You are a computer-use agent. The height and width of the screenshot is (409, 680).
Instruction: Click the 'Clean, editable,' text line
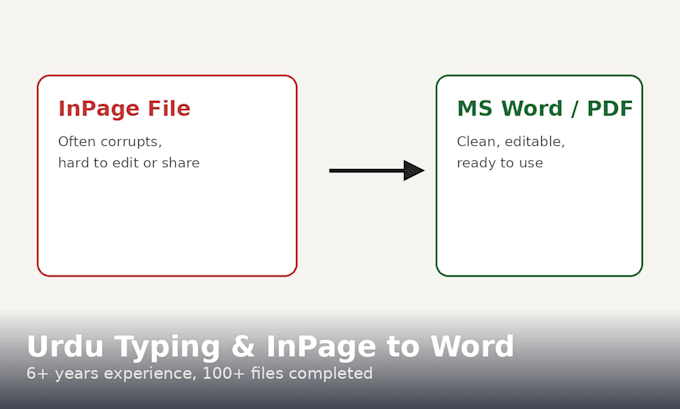pos(510,141)
